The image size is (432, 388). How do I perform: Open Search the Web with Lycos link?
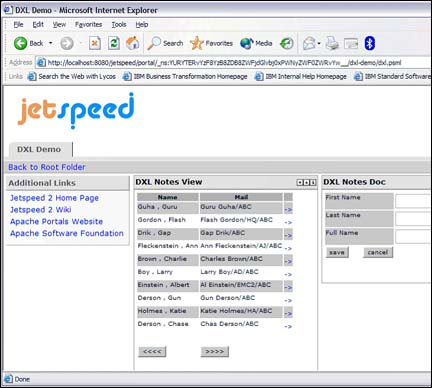click(72, 77)
